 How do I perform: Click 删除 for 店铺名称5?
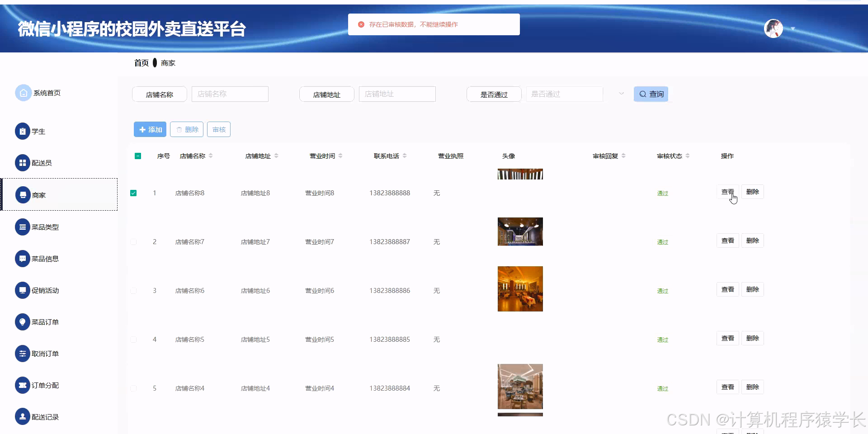pos(753,338)
